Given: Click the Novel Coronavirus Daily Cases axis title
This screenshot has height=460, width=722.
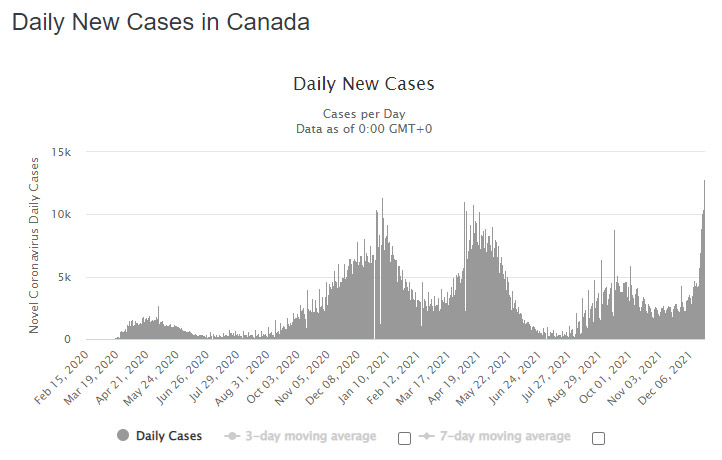Looking at the screenshot, I should coord(34,245).
